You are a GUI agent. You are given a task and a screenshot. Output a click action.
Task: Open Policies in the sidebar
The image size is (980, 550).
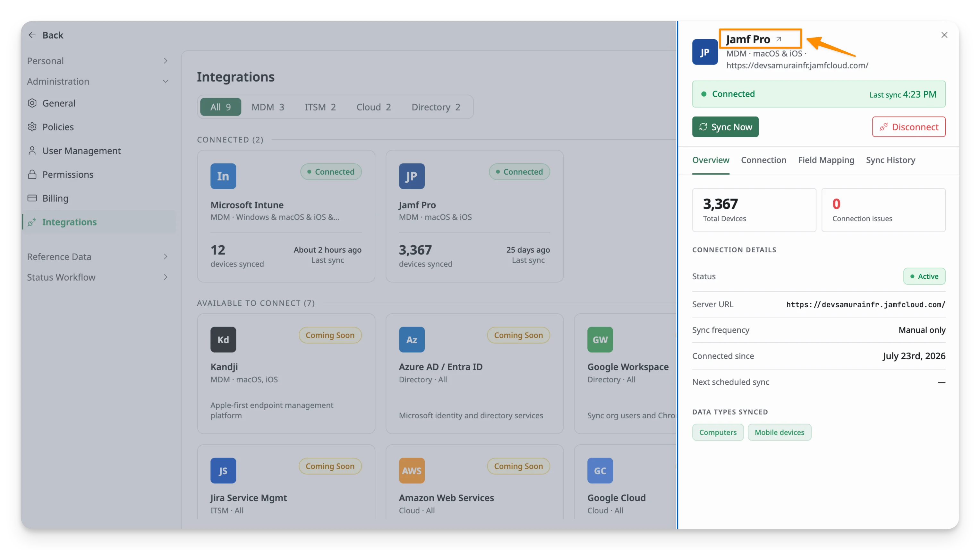point(58,127)
